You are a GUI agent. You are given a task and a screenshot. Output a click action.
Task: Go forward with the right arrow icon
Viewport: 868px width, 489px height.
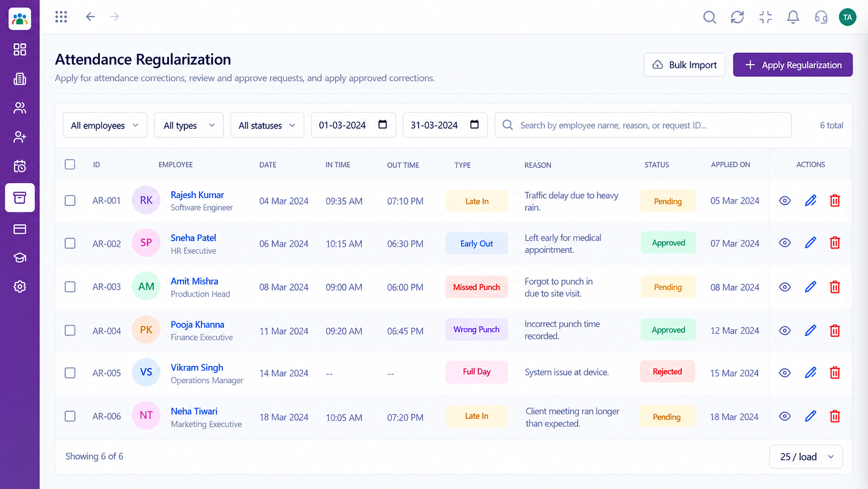pyautogui.click(x=114, y=17)
